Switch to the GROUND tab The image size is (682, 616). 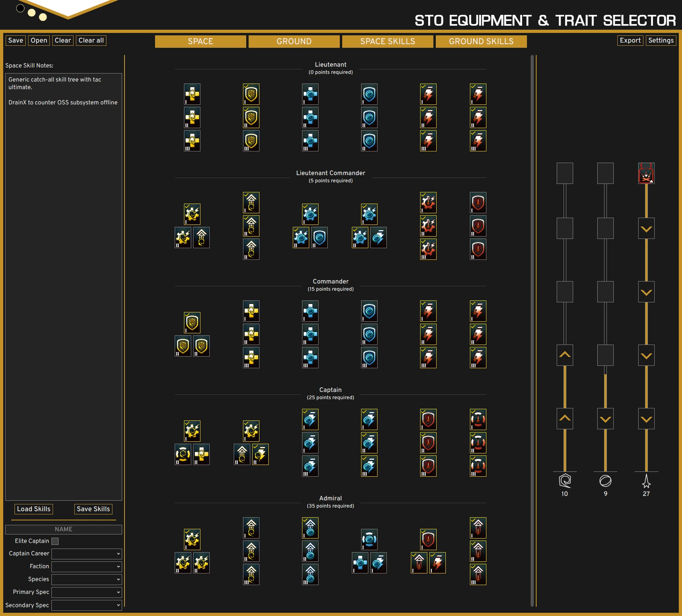coord(294,41)
